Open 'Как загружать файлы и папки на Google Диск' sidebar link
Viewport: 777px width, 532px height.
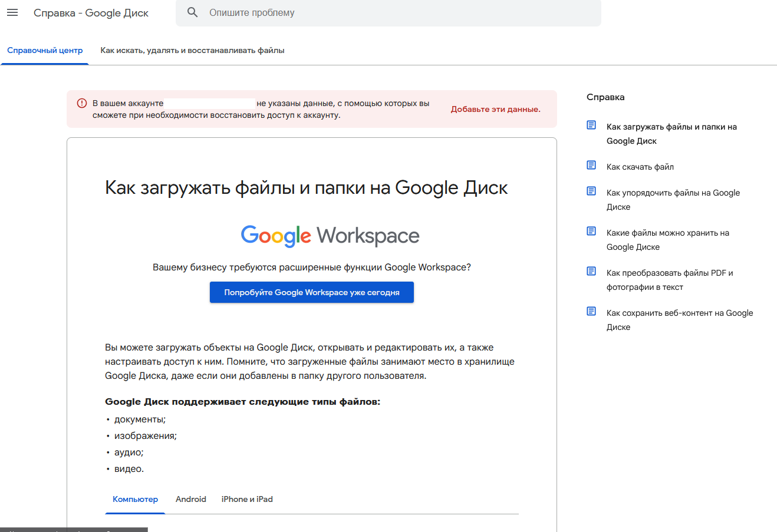671,134
